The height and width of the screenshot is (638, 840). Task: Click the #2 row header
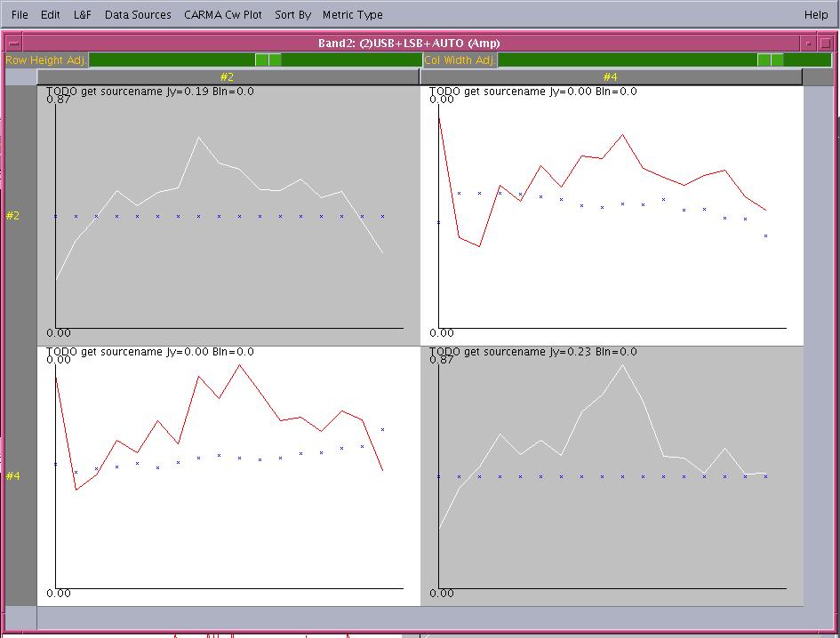click(21, 215)
